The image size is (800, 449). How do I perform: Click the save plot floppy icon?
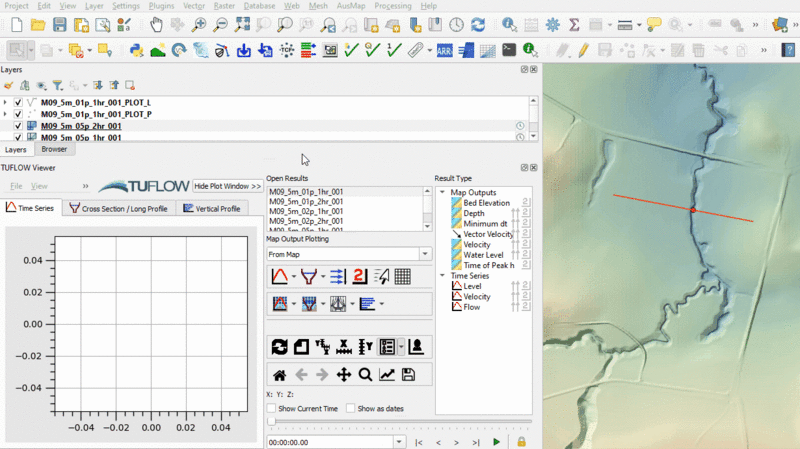tap(408, 375)
